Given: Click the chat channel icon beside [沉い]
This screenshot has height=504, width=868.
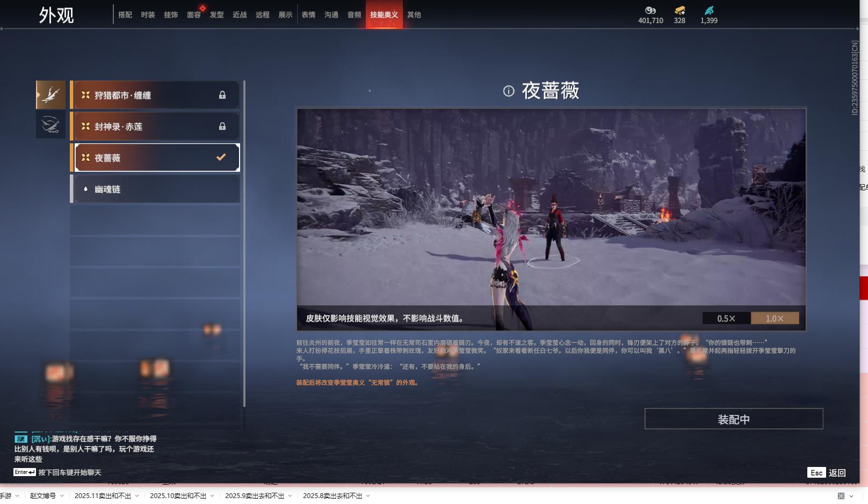Looking at the screenshot, I should (x=21, y=439).
